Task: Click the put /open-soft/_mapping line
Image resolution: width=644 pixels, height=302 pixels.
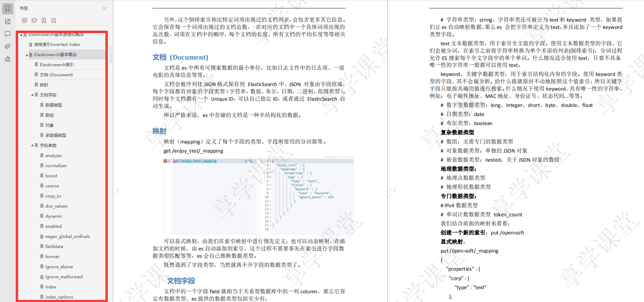Action: (x=469, y=251)
